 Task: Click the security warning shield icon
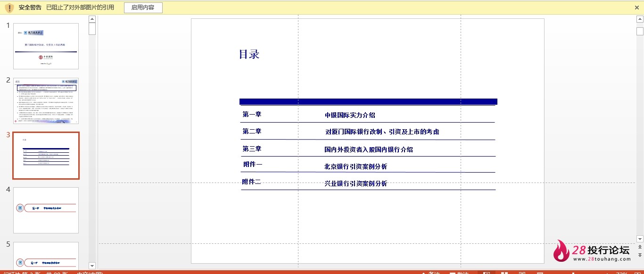[x=9, y=8]
